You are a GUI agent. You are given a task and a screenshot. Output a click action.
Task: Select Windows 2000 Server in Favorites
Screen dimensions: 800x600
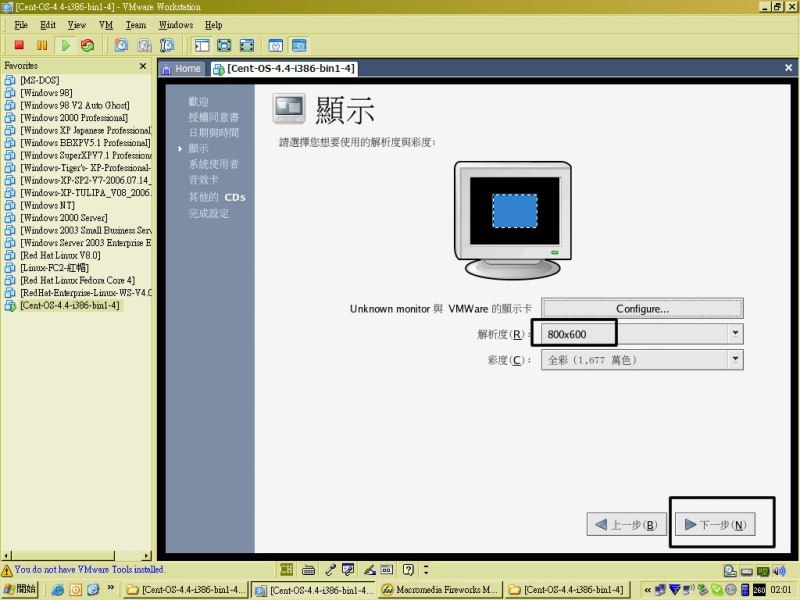[x=63, y=217]
